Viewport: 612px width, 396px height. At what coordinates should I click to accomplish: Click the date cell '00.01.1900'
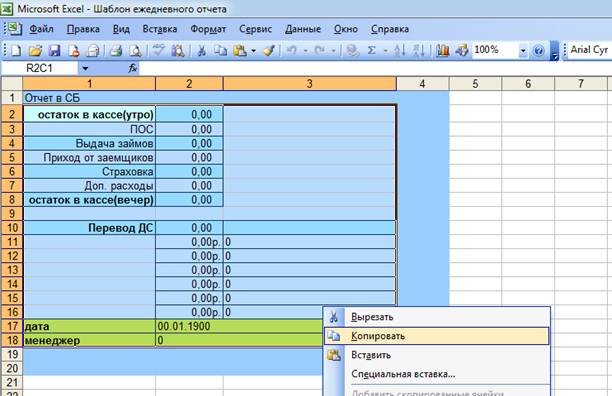tap(189, 326)
